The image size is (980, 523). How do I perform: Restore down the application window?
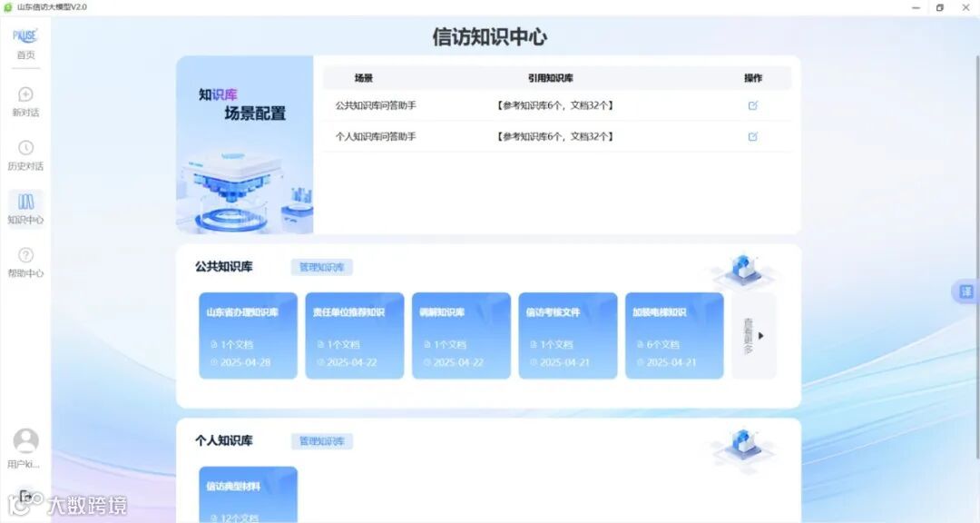tap(939, 7)
